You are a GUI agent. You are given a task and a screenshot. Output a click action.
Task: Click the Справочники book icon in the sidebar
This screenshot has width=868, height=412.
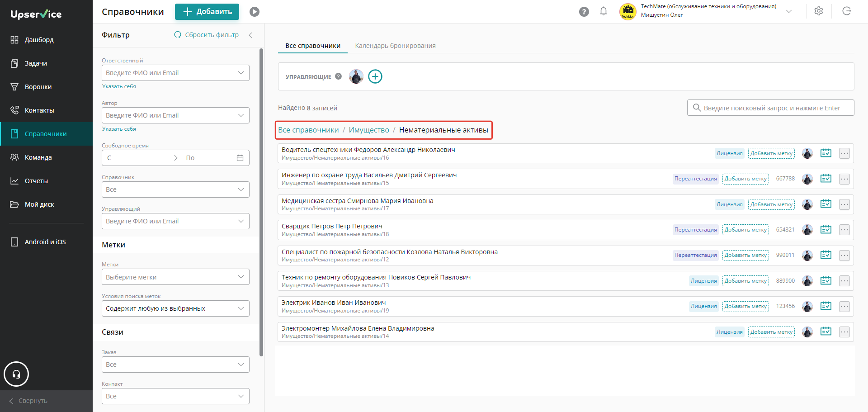pyautogui.click(x=14, y=134)
